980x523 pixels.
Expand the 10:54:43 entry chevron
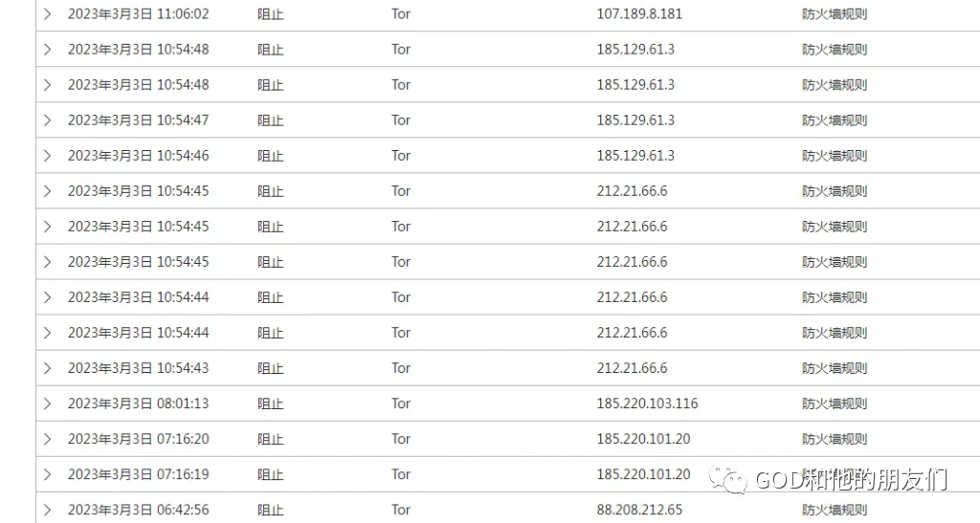[47, 368]
